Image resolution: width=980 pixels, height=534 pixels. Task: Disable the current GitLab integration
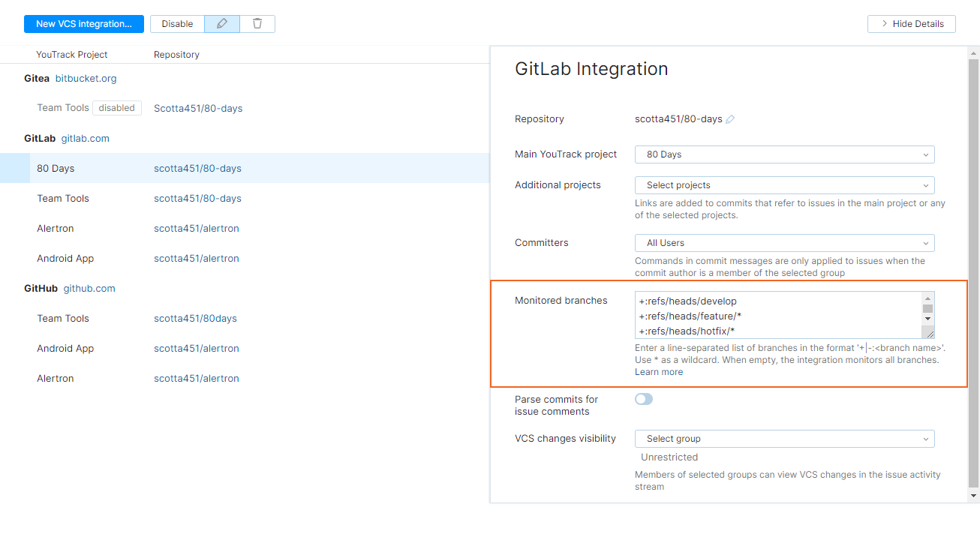point(177,23)
